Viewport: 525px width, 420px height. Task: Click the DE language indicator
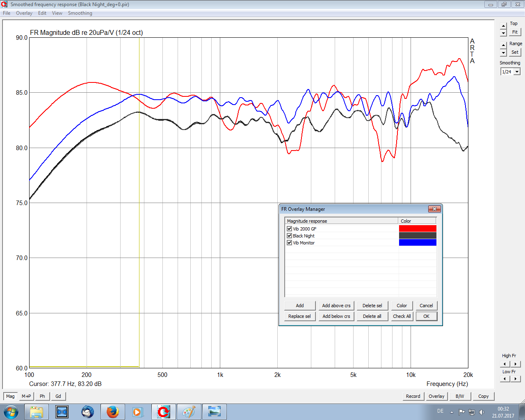pyautogui.click(x=440, y=411)
